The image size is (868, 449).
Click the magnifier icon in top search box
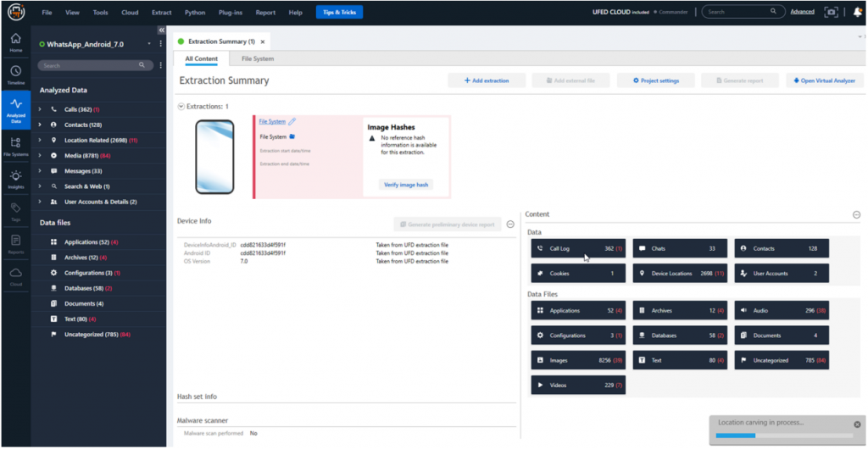pos(773,11)
